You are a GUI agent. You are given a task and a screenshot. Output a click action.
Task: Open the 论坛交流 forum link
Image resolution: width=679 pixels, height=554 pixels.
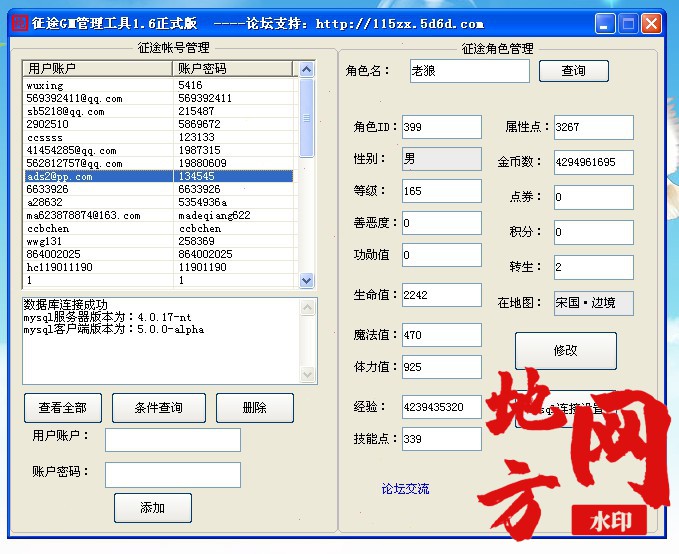point(405,489)
